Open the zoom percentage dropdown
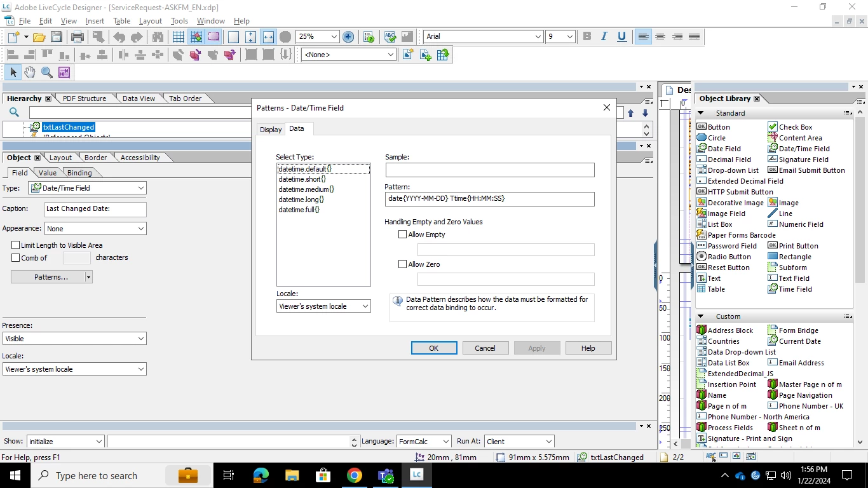 click(334, 37)
